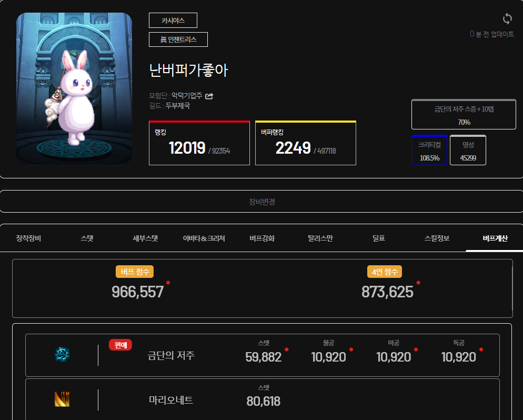Click red dot next to 59,882 스탯
Screen dimensions: 523x420
tap(286, 349)
